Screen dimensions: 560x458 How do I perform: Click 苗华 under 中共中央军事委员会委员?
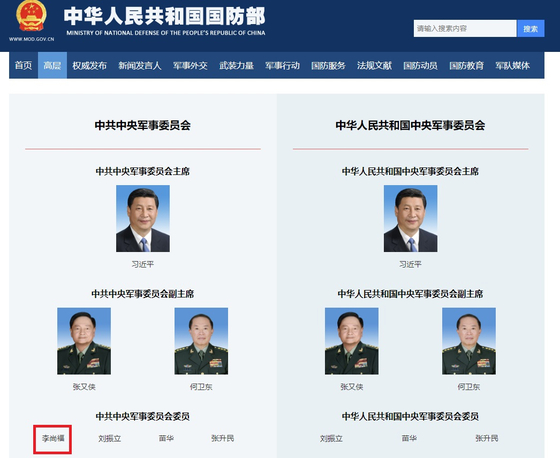pos(166,438)
